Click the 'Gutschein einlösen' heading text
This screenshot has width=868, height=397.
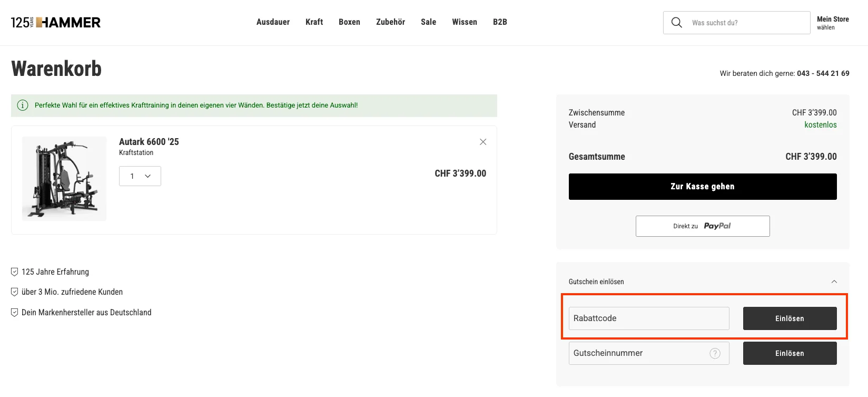click(x=596, y=282)
